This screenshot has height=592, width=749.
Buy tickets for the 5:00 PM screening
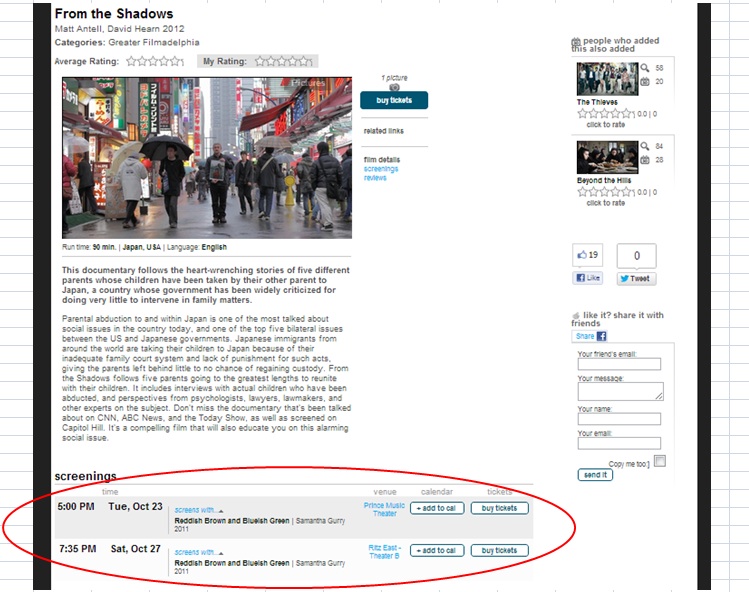(x=500, y=508)
